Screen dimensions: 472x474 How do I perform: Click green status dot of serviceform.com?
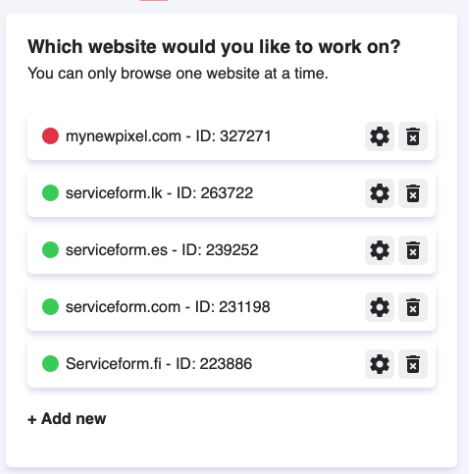(50, 307)
